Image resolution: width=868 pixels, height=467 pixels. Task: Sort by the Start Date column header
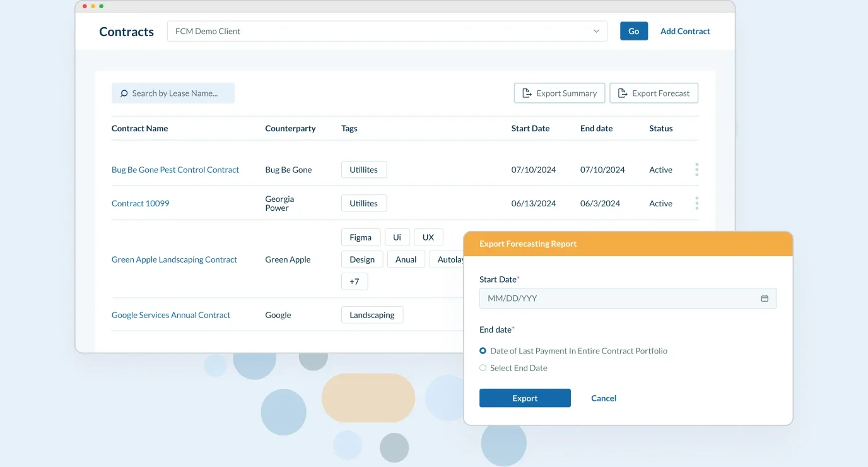(x=531, y=128)
